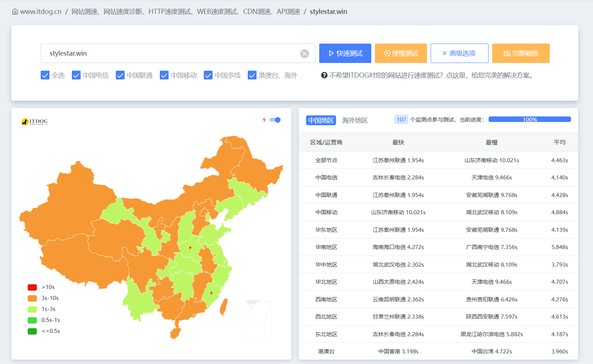The height and width of the screenshot is (364, 593).
Task: Uncheck the 中国移动 checkbox
Action: (164, 75)
